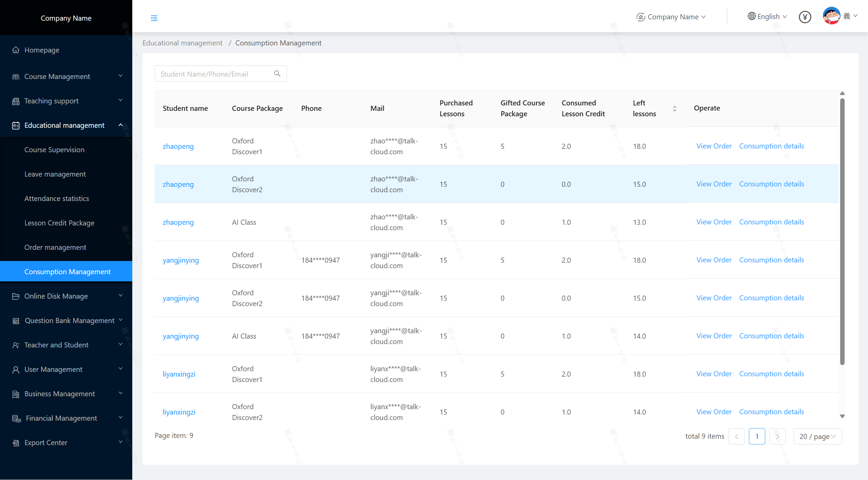The height and width of the screenshot is (480, 868).
Task: Toggle the Left lessons sort arrows
Action: coord(674,108)
